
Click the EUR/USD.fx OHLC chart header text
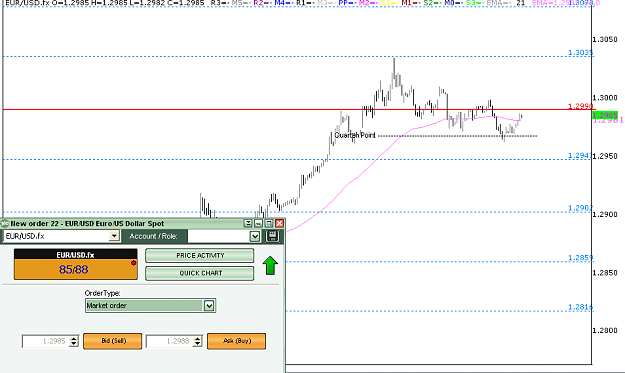pos(104,3)
